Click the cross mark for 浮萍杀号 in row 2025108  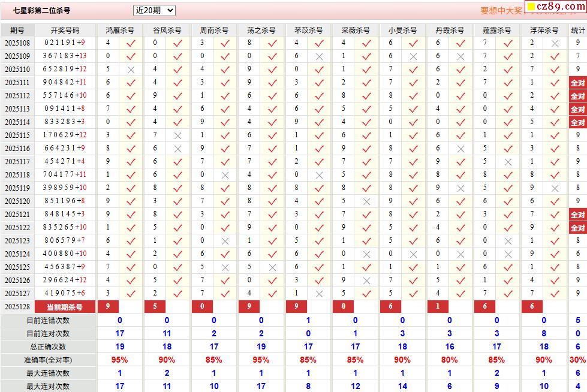pos(555,43)
